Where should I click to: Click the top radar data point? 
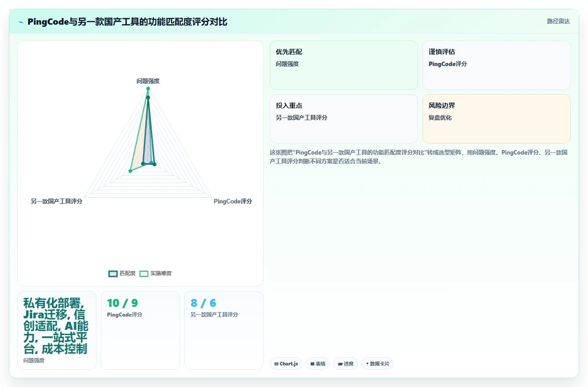pyautogui.click(x=148, y=88)
